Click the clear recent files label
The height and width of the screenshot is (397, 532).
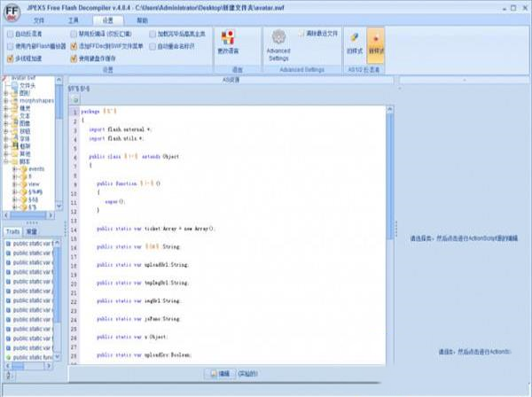pyautogui.click(x=322, y=34)
